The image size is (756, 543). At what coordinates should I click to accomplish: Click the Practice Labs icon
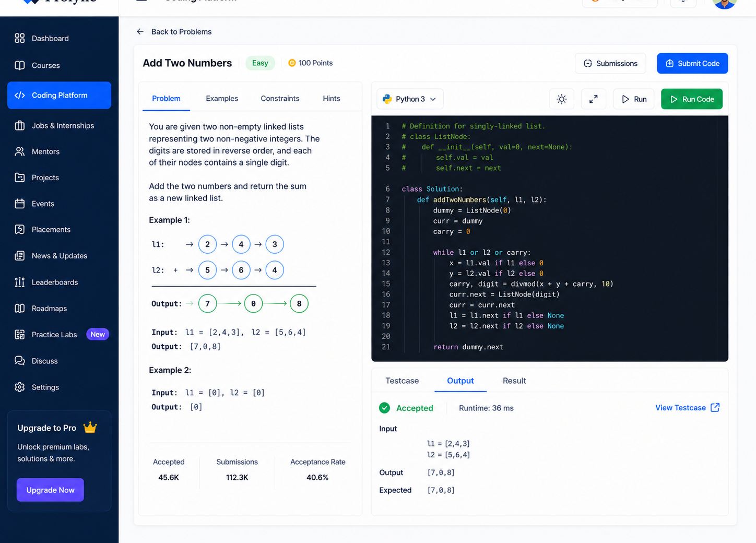click(20, 335)
